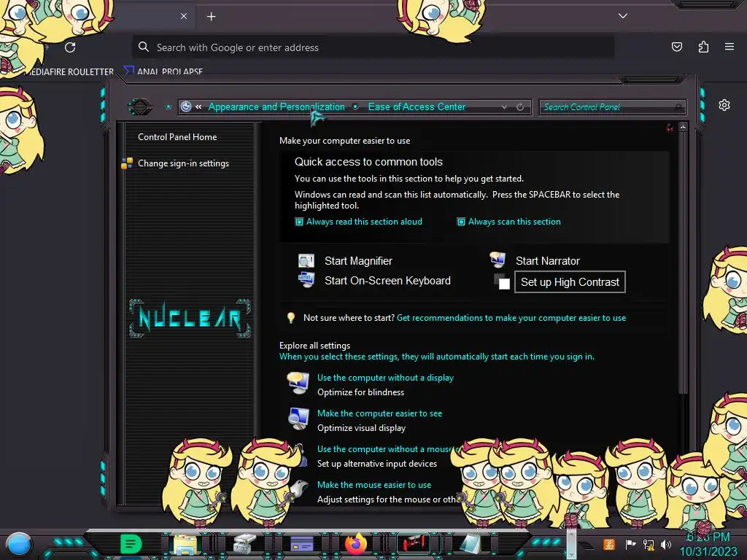Click the High Contrast icon
747x560 pixels.
click(x=502, y=281)
